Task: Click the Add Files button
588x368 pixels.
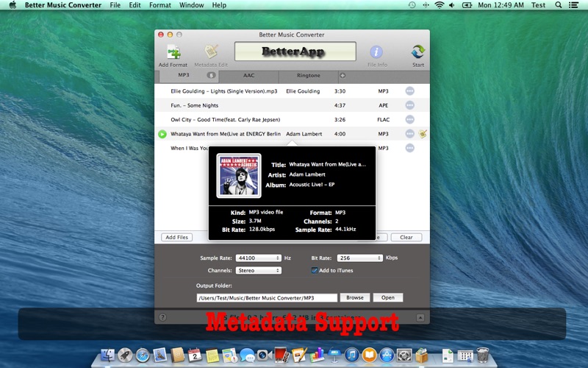Action: (176, 237)
